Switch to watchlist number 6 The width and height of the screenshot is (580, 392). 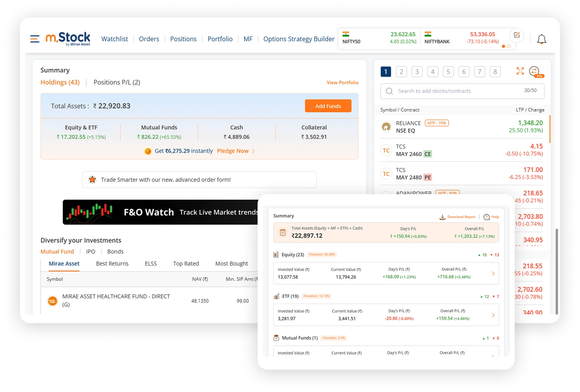tap(464, 71)
